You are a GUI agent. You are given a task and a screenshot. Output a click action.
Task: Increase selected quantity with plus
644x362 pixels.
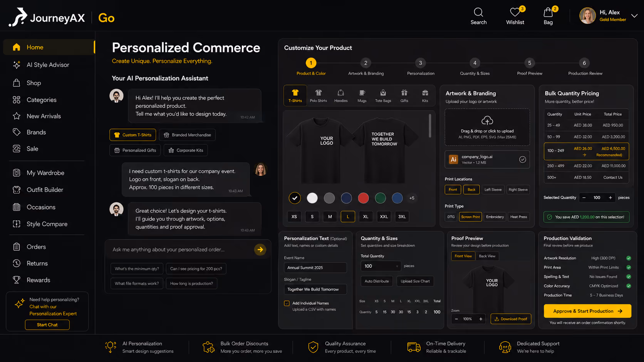pyautogui.click(x=610, y=198)
